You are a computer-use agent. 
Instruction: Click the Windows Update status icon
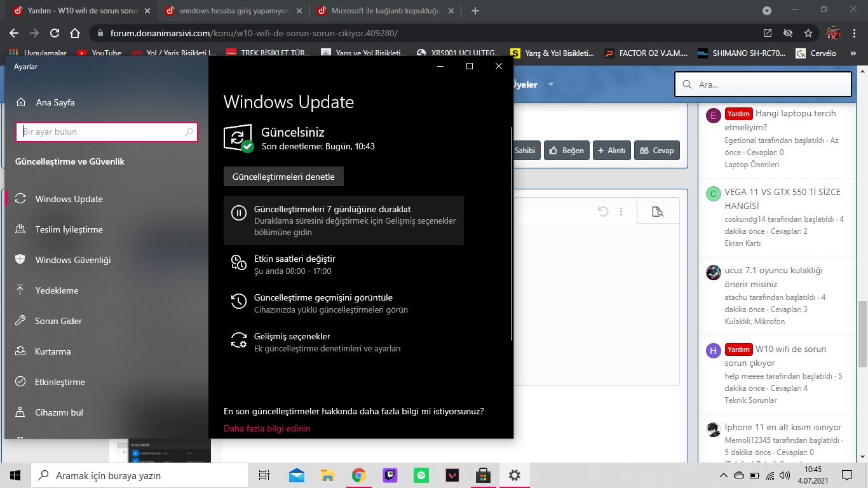[x=238, y=139]
